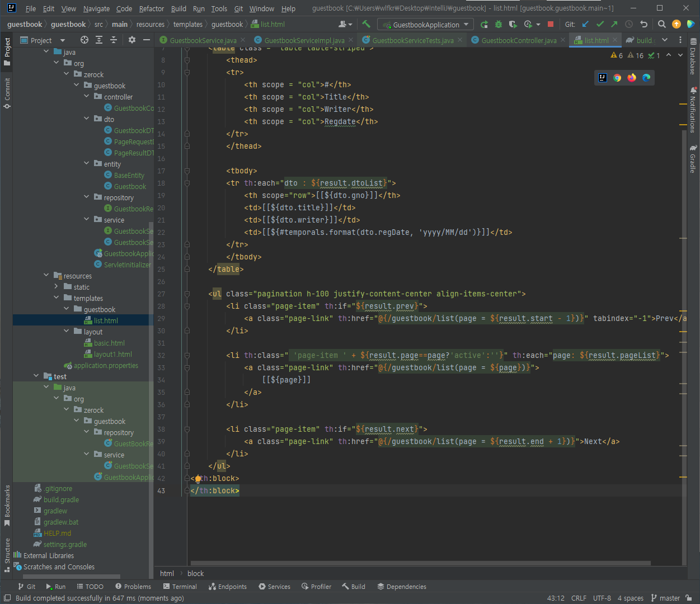
Task: Open preview in Edge browser icon
Action: click(646, 78)
